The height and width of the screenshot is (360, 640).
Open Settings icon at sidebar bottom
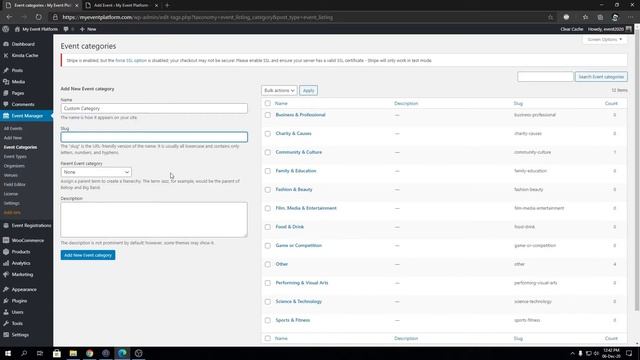pyautogui.click(x=6, y=335)
